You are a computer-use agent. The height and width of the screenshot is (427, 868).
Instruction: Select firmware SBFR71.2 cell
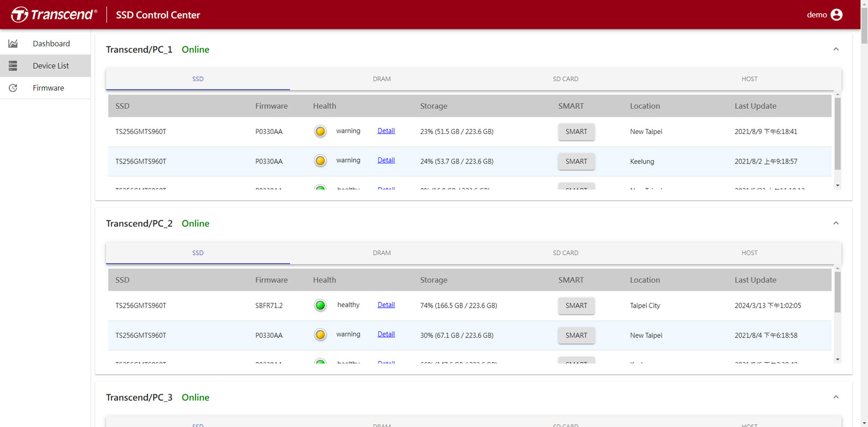[x=269, y=306]
